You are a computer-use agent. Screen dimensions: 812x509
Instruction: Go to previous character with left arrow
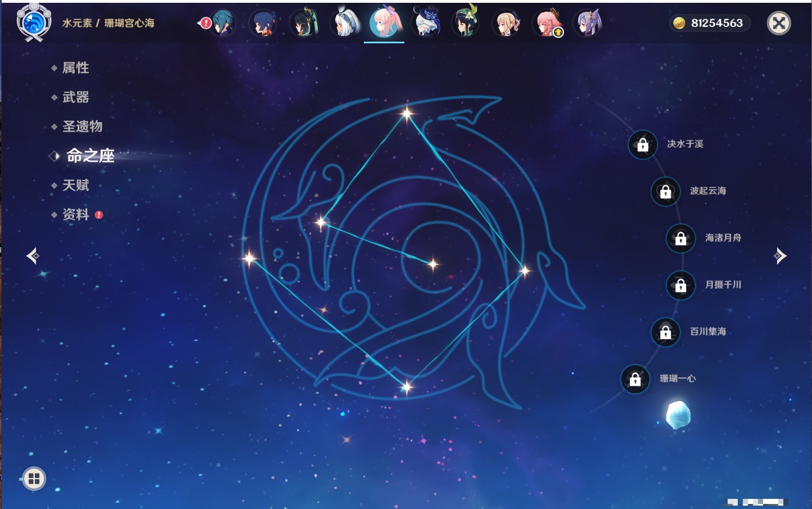pyautogui.click(x=33, y=256)
